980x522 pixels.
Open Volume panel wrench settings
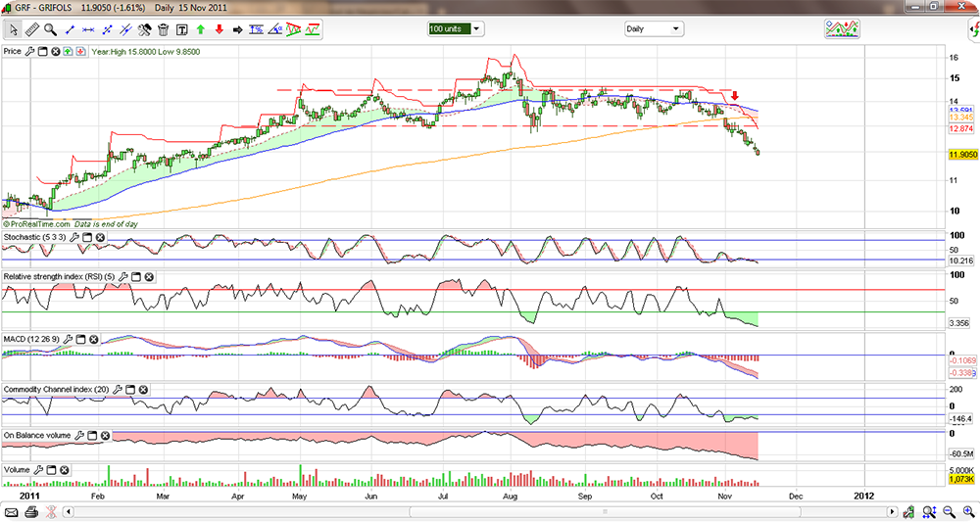point(38,469)
